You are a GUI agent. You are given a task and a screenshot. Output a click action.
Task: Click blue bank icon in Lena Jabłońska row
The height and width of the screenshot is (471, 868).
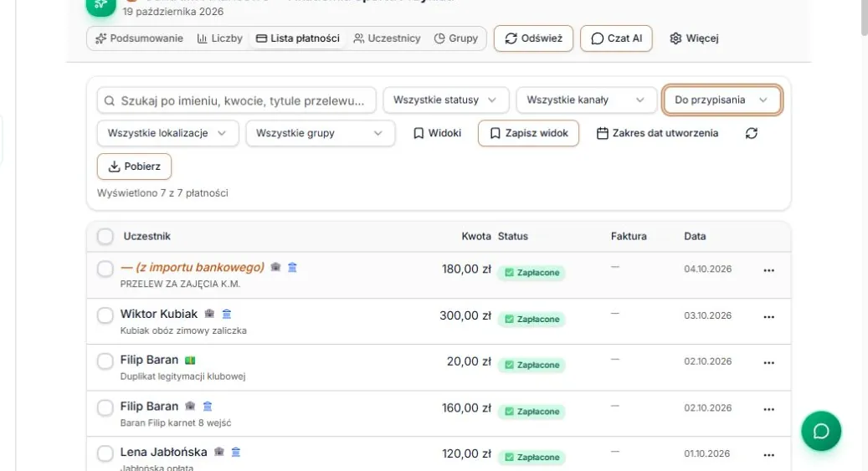236,453
